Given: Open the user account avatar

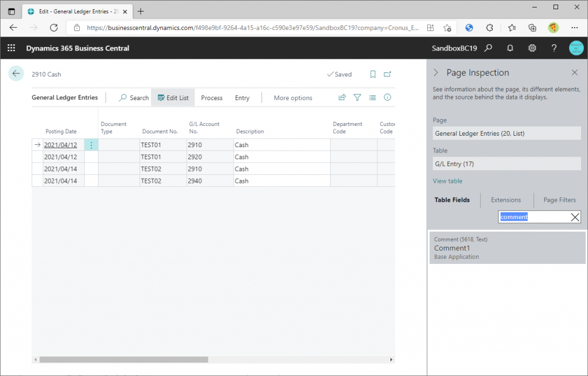Looking at the screenshot, I should (x=576, y=48).
